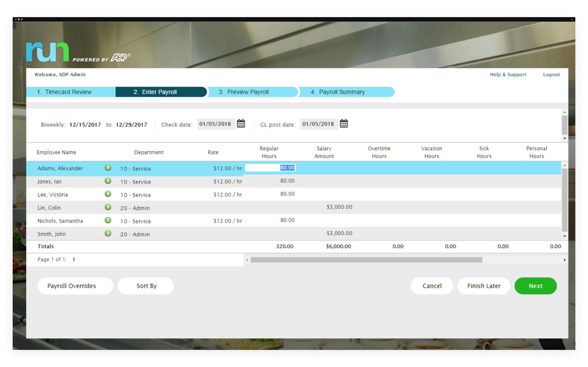588x367 pixels.
Task: Select employee Smith, John
Action: pos(52,234)
